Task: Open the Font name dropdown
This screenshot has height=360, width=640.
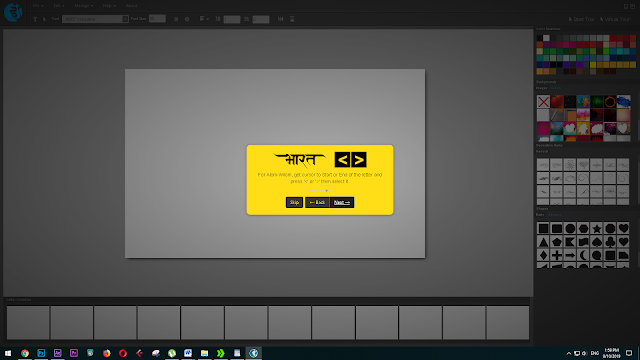Action: (x=96, y=19)
